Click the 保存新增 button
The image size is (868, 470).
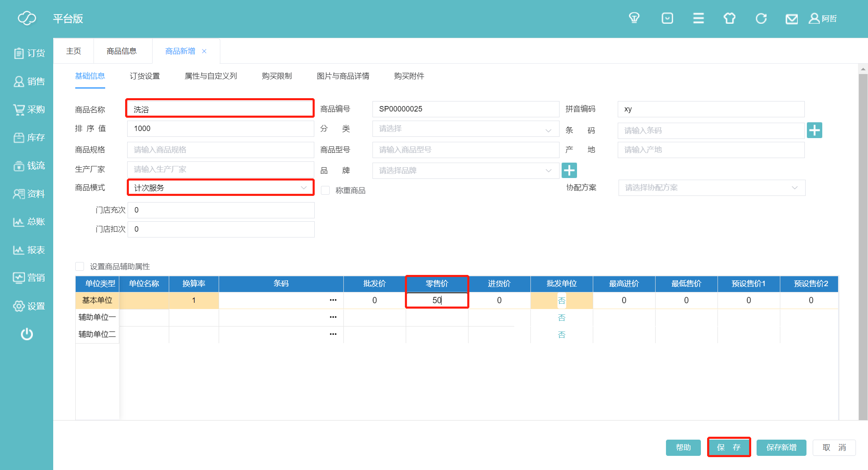tap(781, 447)
